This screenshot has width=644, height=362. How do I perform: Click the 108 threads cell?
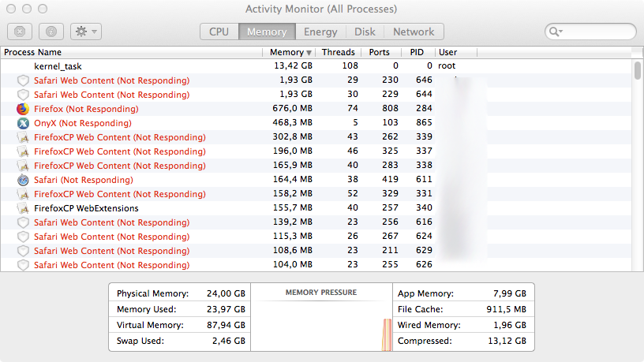pos(350,65)
